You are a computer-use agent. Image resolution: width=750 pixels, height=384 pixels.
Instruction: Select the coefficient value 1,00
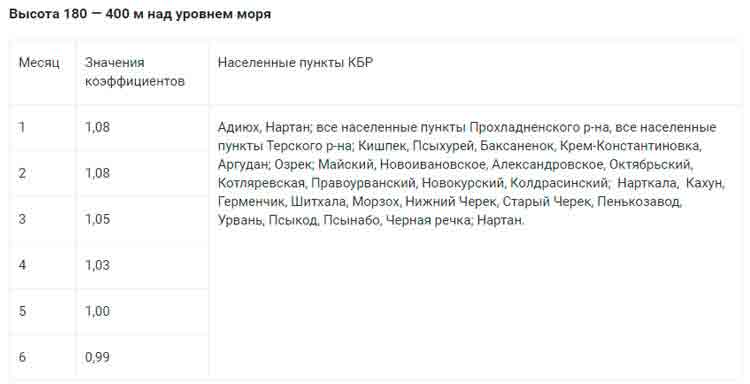98,311
